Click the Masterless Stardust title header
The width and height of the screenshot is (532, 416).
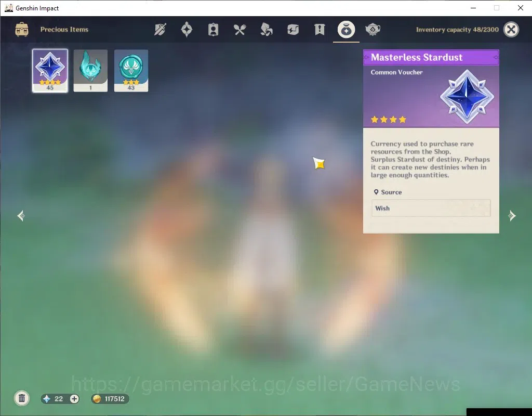click(431, 57)
